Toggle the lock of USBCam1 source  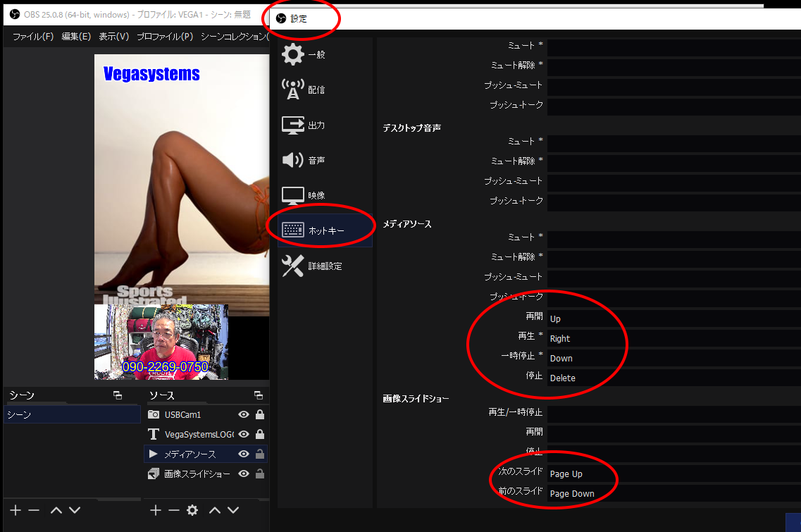260,414
